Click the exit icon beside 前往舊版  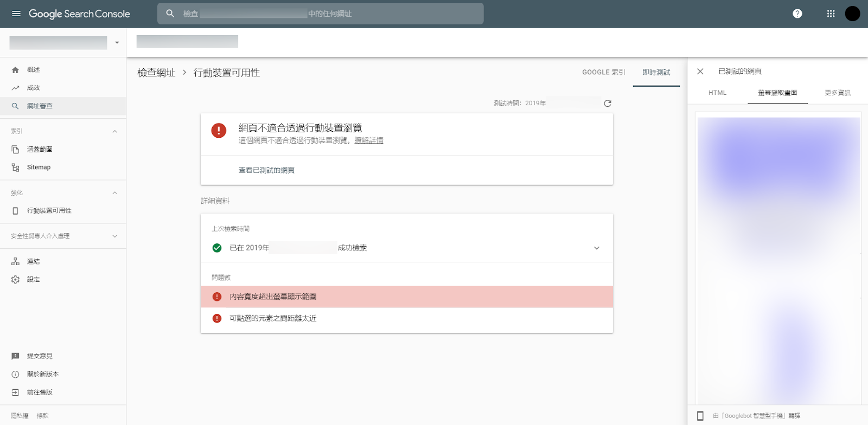coord(15,392)
